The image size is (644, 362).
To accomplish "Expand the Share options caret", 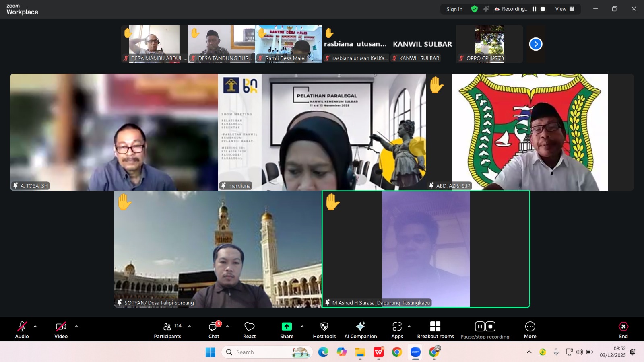I will 302,327.
